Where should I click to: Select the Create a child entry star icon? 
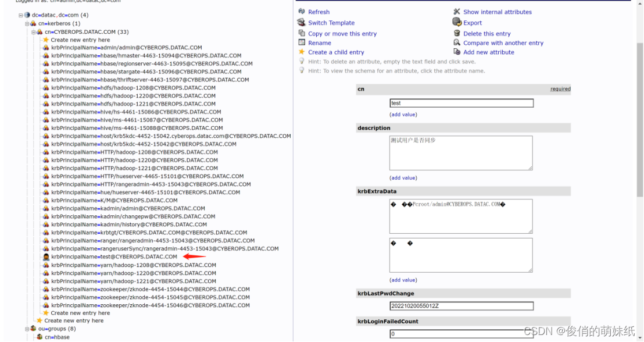[302, 52]
